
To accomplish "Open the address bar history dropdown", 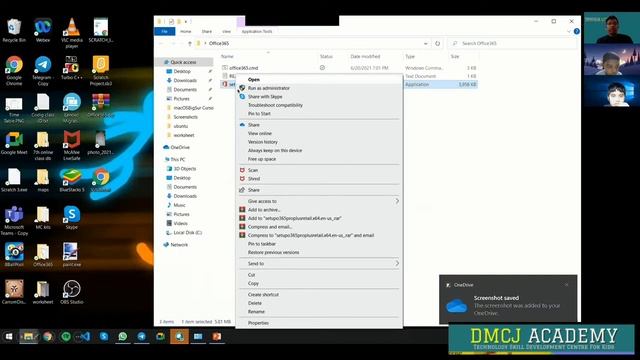I will [426, 43].
